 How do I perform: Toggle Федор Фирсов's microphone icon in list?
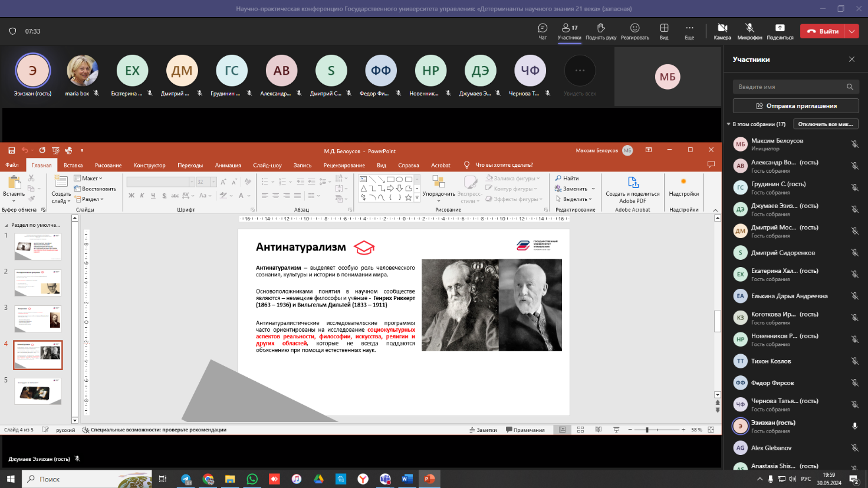(854, 383)
